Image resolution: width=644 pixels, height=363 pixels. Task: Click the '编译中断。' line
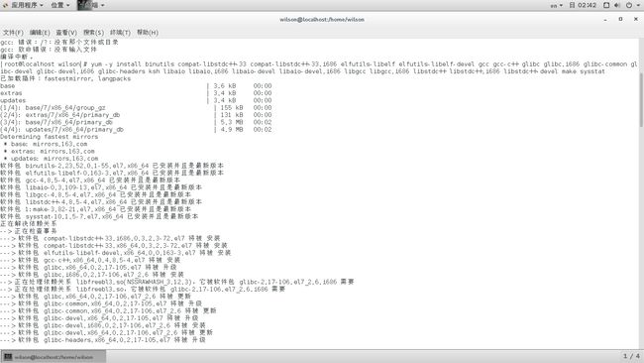[17, 57]
